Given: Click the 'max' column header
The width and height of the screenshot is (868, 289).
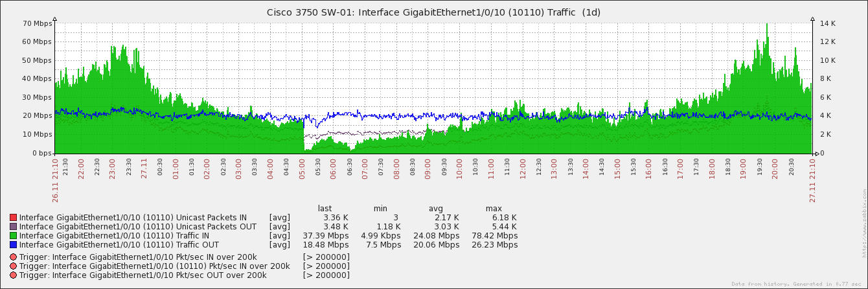Looking at the screenshot, I should click(x=494, y=209).
